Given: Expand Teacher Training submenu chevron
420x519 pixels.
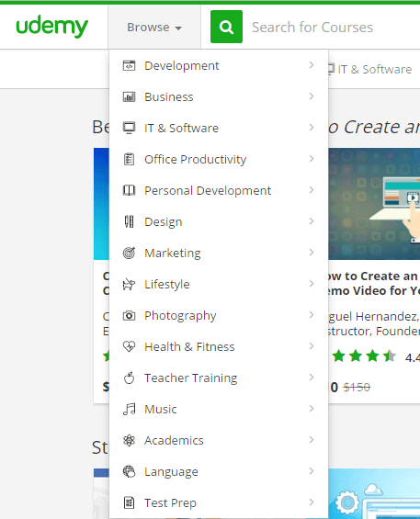Looking at the screenshot, I should pos(312,377).
